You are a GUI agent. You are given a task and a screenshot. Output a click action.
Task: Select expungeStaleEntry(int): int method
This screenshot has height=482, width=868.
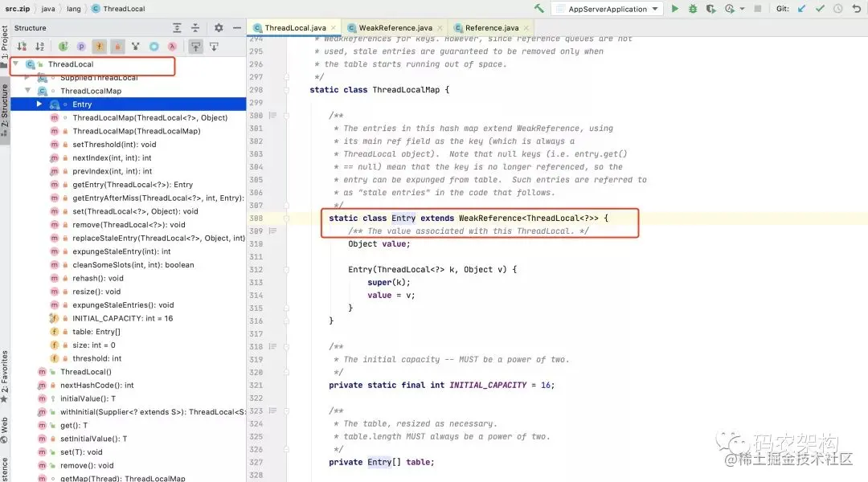pos(122,251)
